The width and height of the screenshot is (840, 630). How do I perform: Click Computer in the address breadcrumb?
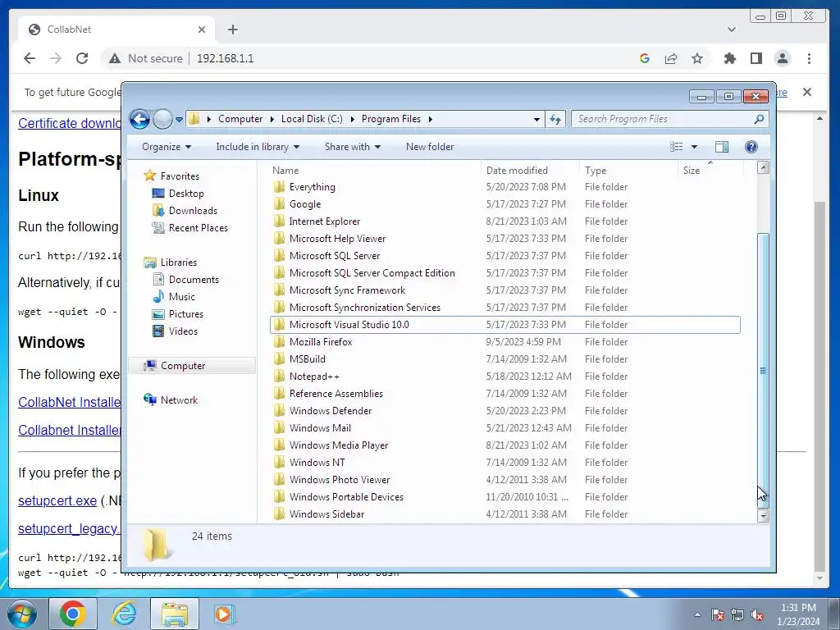(x=240, y=119)
